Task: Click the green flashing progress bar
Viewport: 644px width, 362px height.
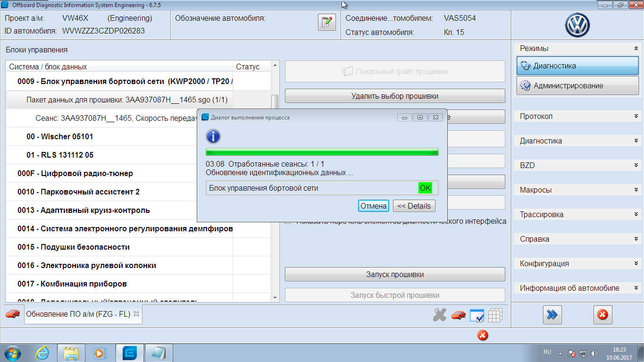Action: tap(322, 152)
